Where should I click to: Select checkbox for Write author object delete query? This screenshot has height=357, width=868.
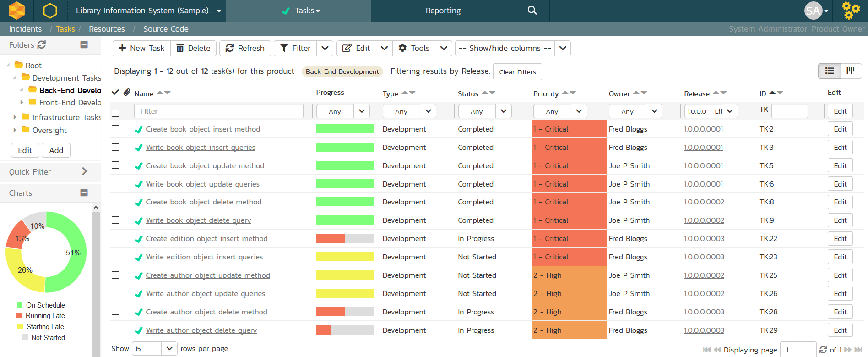coord(115,330)
